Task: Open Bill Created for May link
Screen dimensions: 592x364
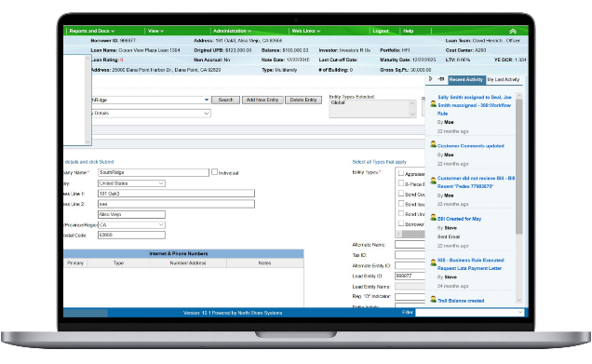Action: (459, 219)
